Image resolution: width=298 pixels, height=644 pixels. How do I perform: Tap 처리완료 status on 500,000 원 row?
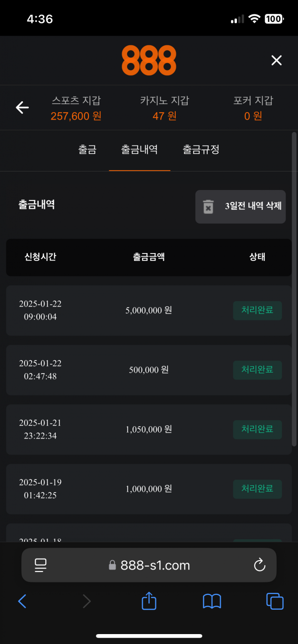click(x=257, y=370)
